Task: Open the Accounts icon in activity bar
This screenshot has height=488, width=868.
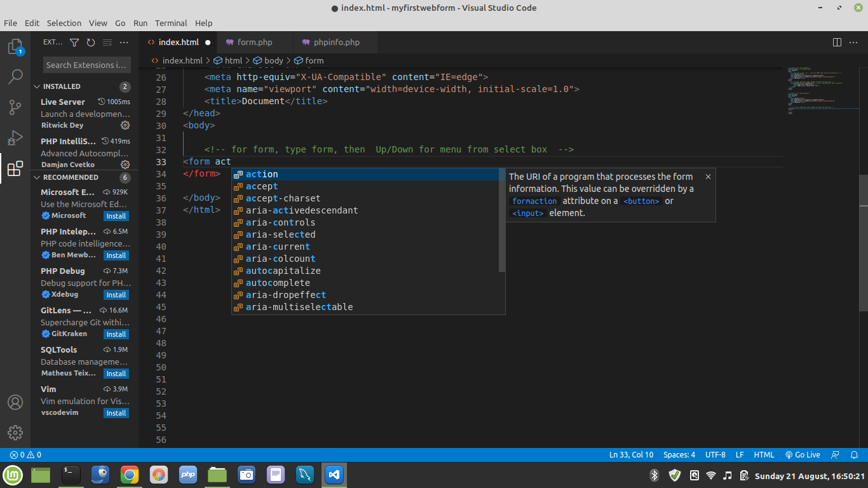Action: click(x=15, y=402)
